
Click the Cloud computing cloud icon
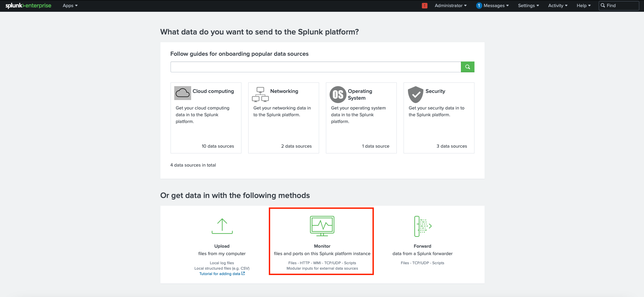(183, 93)
